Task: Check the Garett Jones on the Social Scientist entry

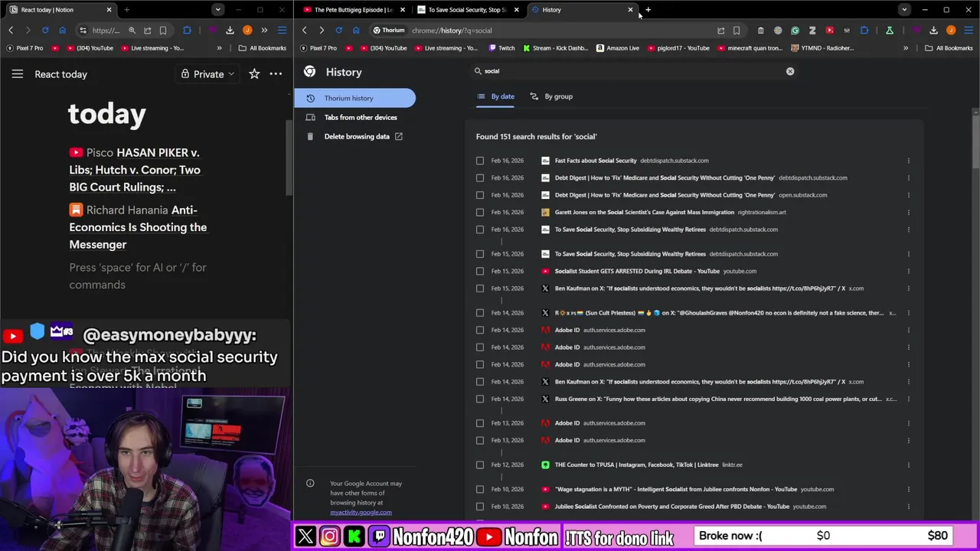Action: (480, 212)
